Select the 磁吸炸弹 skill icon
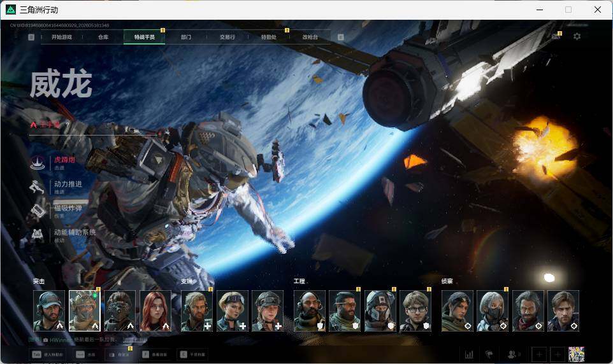This screenshot has width=613, height=364. [x=38, y=211]
